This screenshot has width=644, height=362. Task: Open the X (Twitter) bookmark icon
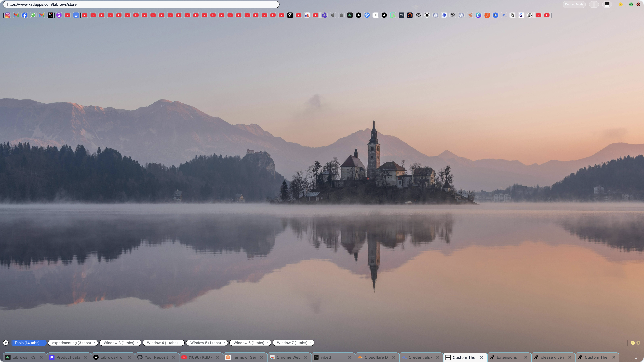click(50, 15)
